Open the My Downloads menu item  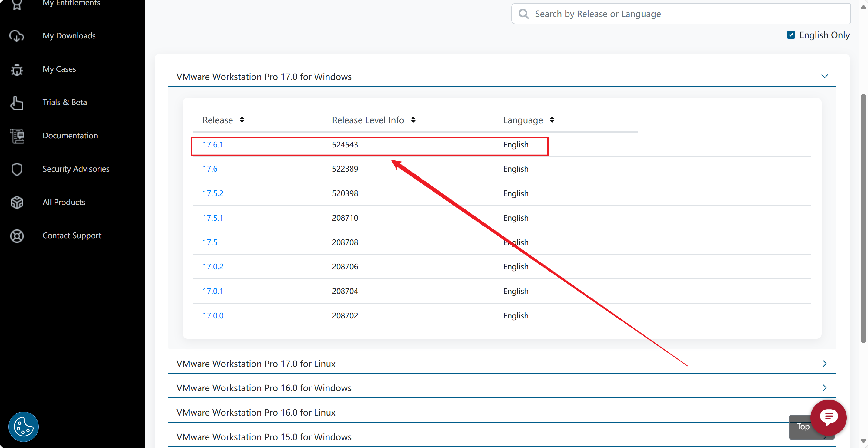[x=69, y=36]
